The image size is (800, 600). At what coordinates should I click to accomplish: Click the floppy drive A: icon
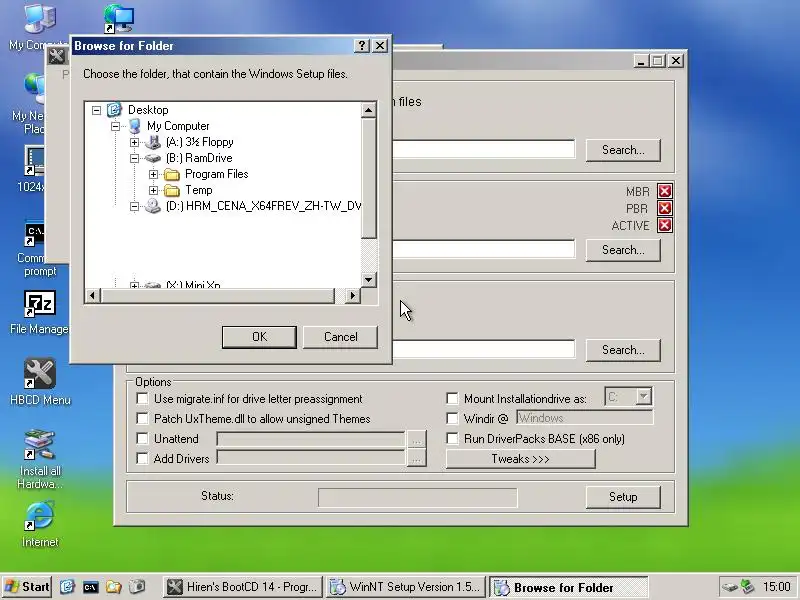tap(153, 142)
